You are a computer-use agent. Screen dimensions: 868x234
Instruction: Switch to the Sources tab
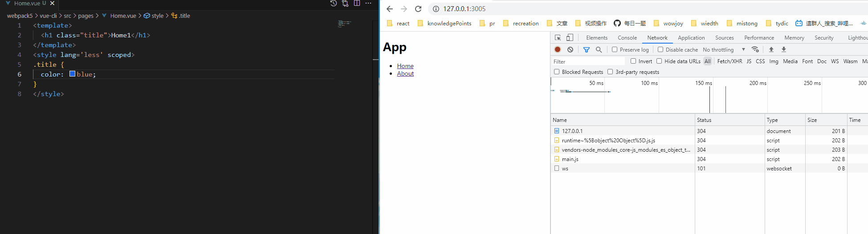[x=725, y=38]
